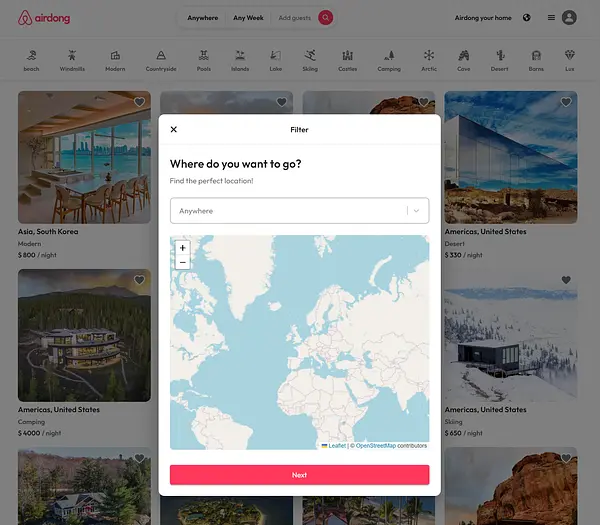
Task: Favorite the South Korea listing heart
Action: click(139, 102)
